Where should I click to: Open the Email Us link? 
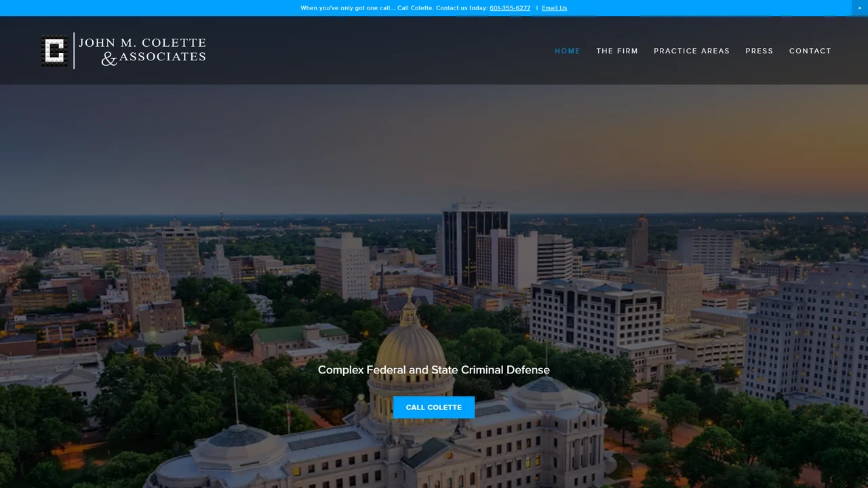click(x=554, y=8)
